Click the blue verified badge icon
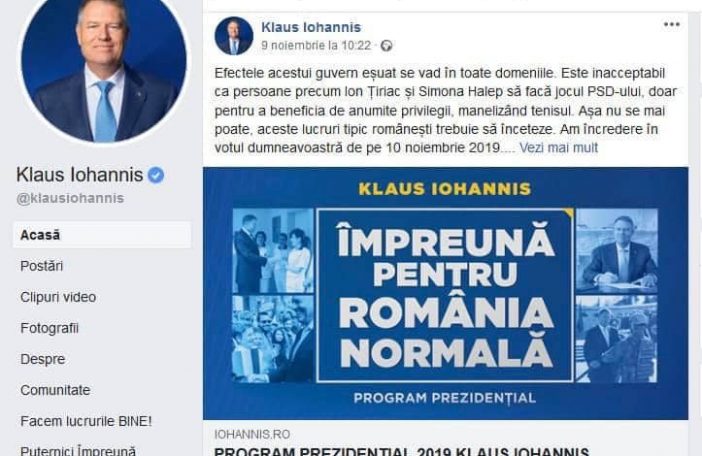The height and width of the screenshot is (456, 702). coord(156,175)
